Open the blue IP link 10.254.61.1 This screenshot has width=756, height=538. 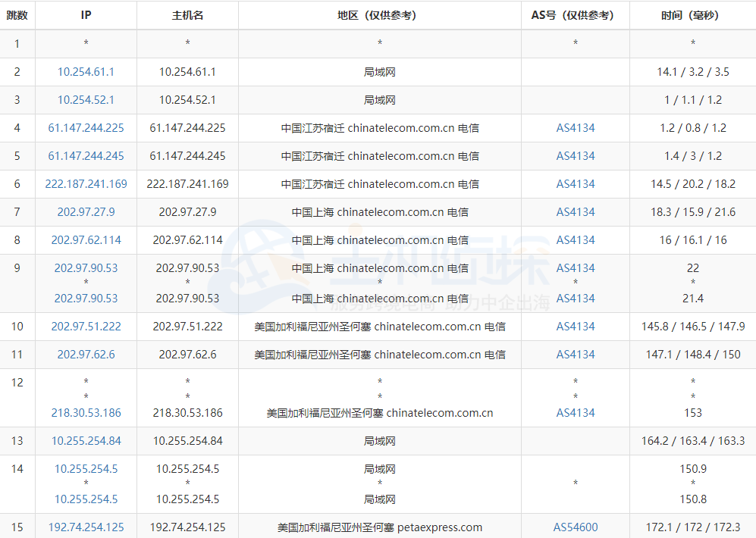(x=86, y=72)
